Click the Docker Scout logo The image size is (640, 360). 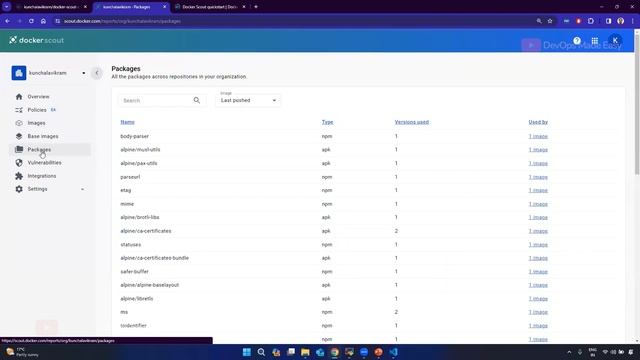pyautogui.click(x=36, y=40)
